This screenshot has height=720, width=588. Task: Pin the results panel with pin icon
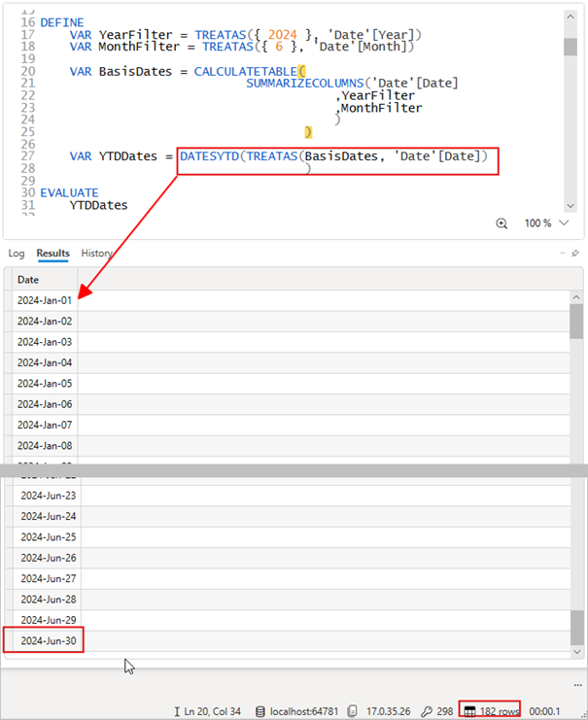(x=575, y=253)
